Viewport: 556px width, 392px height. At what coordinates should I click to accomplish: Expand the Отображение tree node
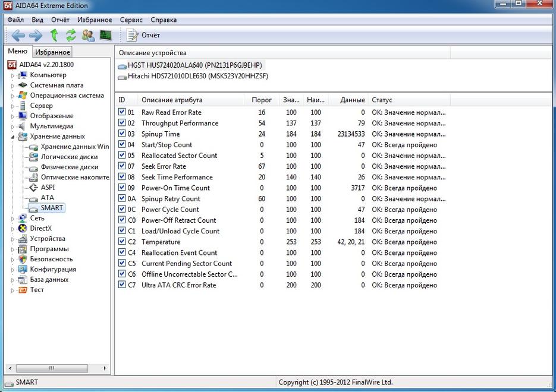(12, 116)
